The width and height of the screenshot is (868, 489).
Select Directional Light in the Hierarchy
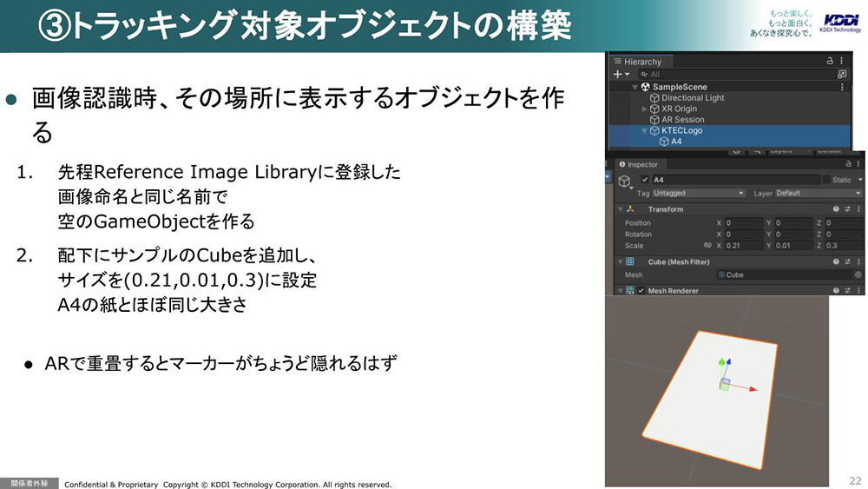pos(693,98)
